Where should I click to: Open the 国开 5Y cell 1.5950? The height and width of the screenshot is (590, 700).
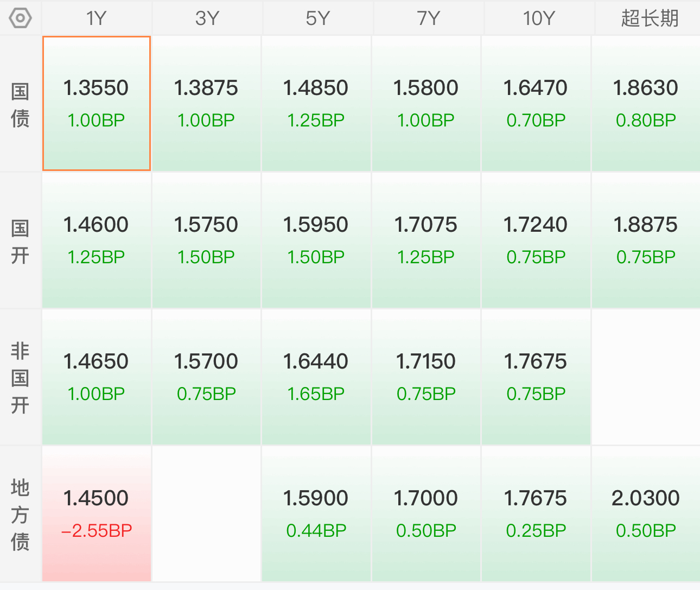point(316,240)
